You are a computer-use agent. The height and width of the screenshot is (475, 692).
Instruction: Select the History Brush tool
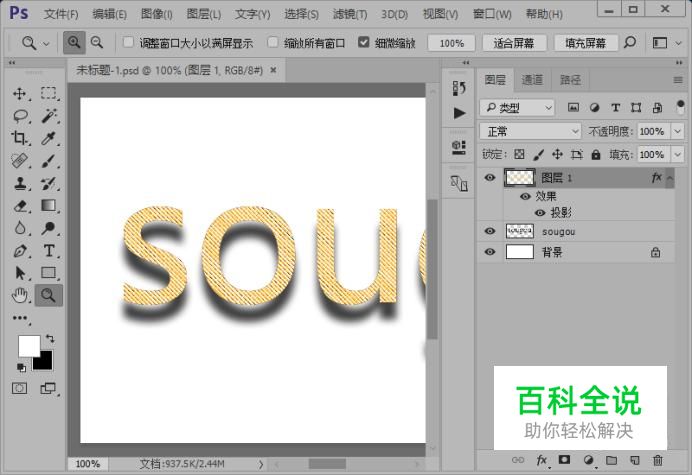(48, 183)
